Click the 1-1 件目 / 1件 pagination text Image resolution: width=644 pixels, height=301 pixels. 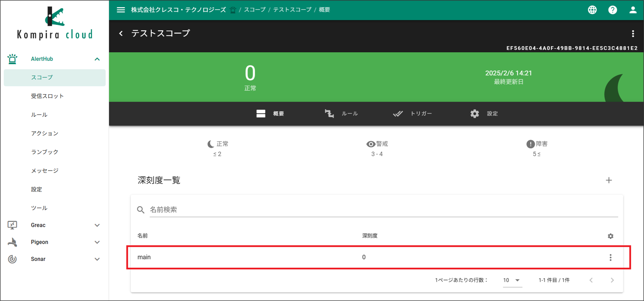[x=554, y=280]
